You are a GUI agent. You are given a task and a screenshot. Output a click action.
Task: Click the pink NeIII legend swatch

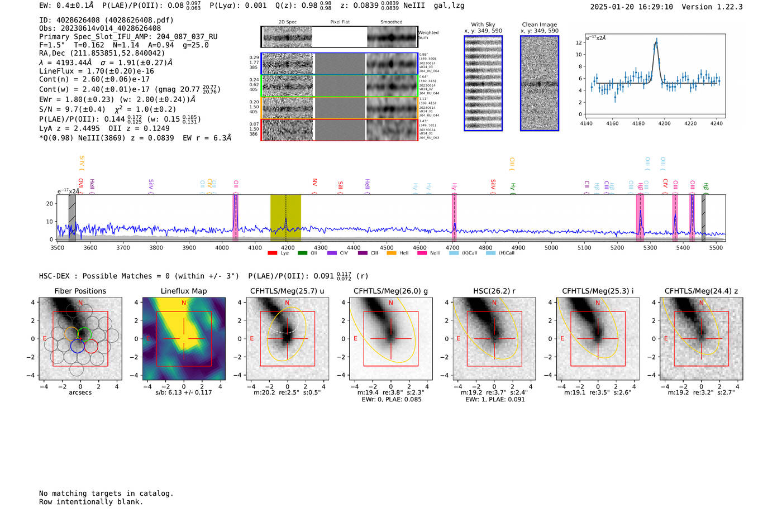pyautogui.click(x=422, y=253)
